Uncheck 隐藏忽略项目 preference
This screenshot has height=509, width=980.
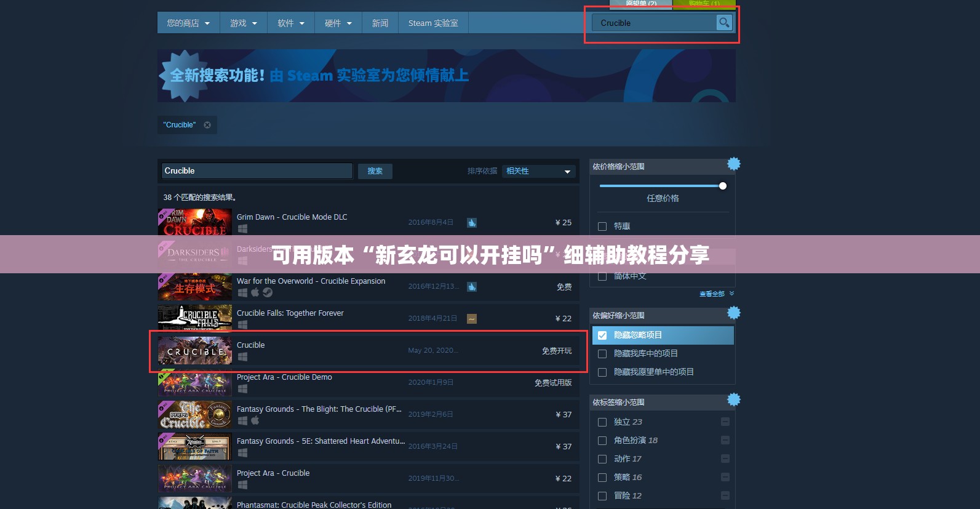click(x=602, y=335)
